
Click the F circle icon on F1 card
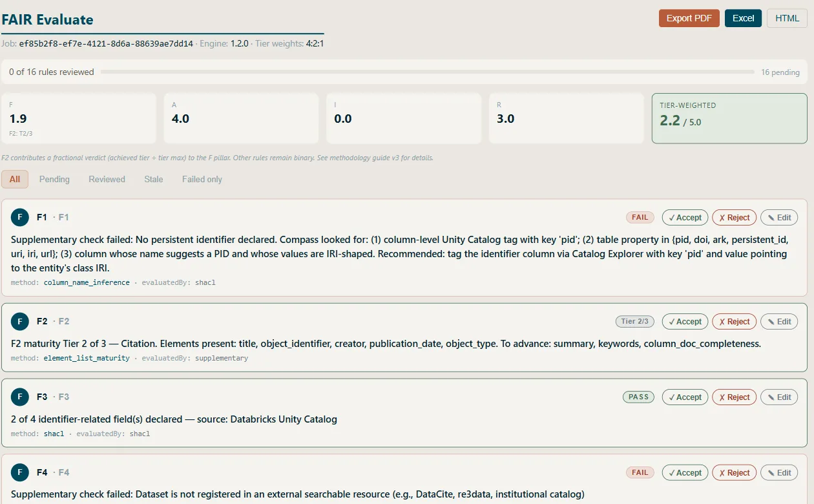(x=20, y=218)
